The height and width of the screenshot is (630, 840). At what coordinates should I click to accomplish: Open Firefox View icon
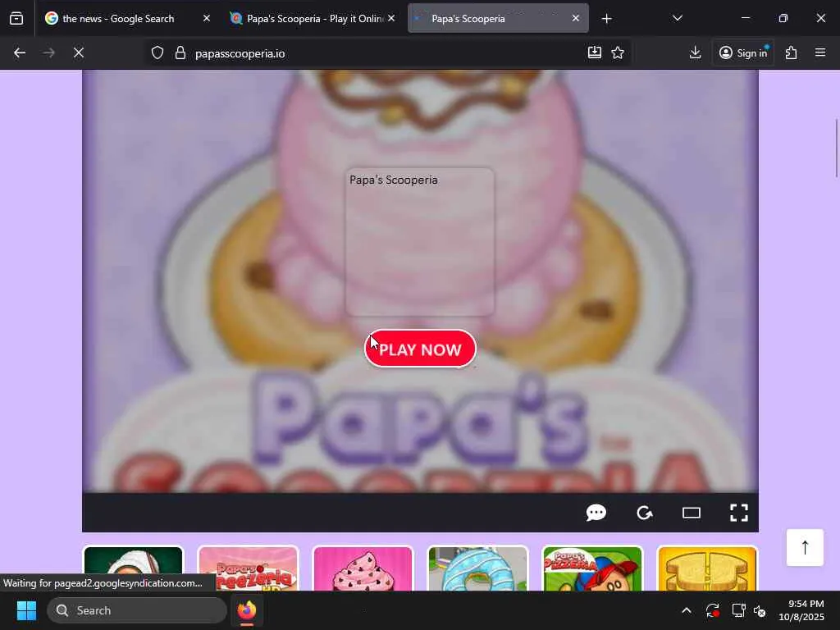tap(16, 19)
